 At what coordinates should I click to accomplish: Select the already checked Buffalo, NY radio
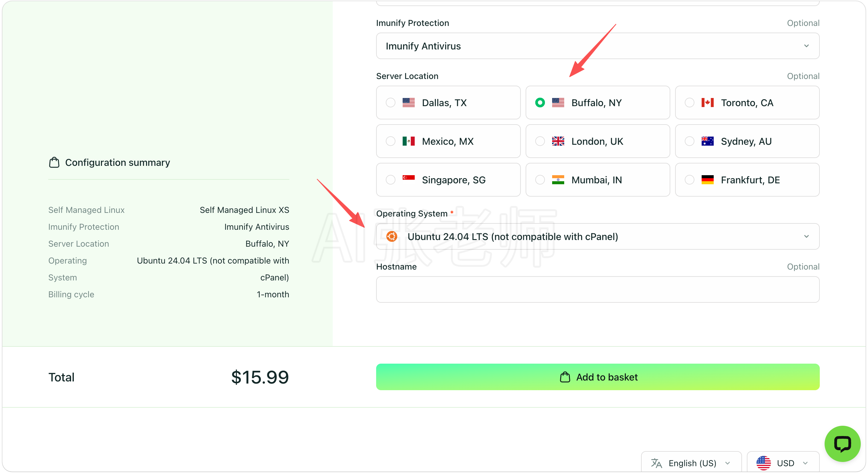coord(540,103)
